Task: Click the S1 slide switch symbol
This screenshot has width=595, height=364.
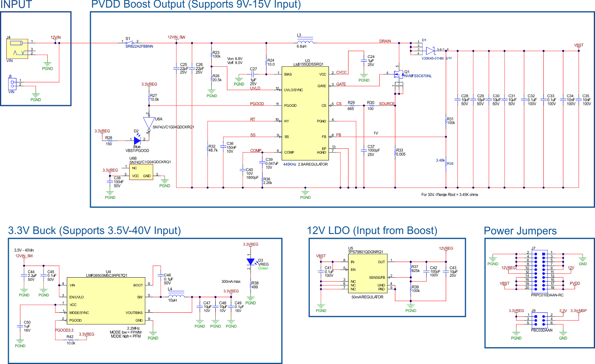Action: click(130, 42)
